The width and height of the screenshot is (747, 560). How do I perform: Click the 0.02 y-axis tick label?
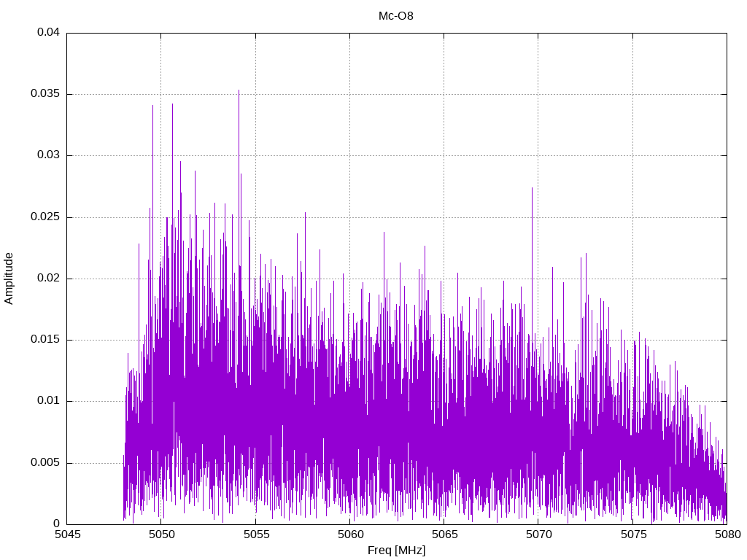(48, 279)
